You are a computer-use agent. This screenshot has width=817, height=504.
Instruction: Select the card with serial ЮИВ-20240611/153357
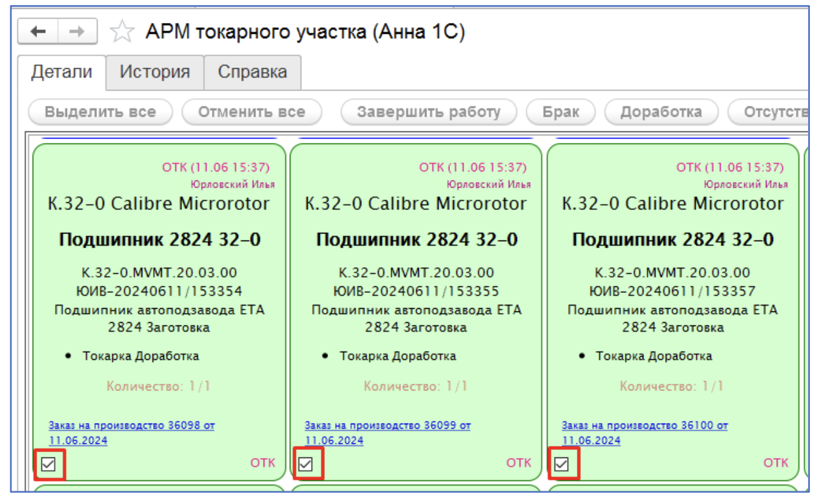coord(672,292)
